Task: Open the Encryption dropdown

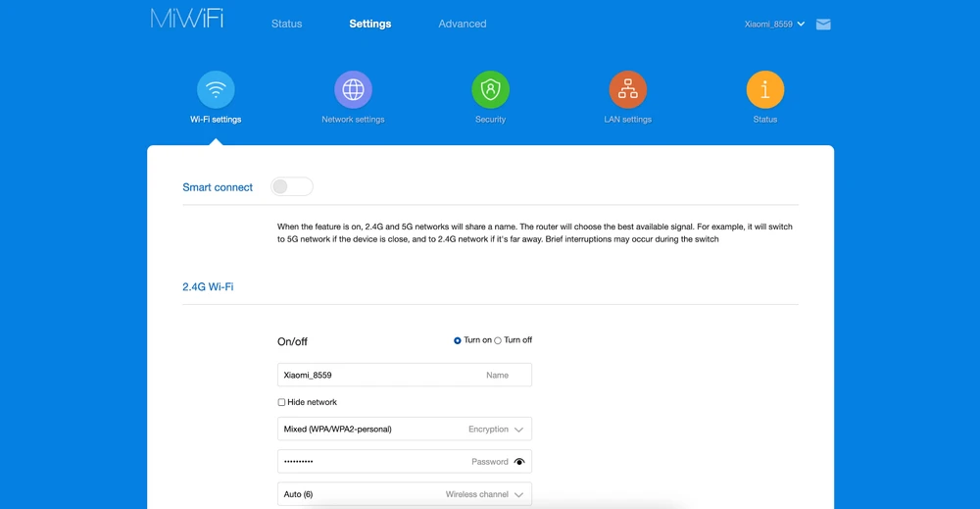Action: (x=405, y=429)
